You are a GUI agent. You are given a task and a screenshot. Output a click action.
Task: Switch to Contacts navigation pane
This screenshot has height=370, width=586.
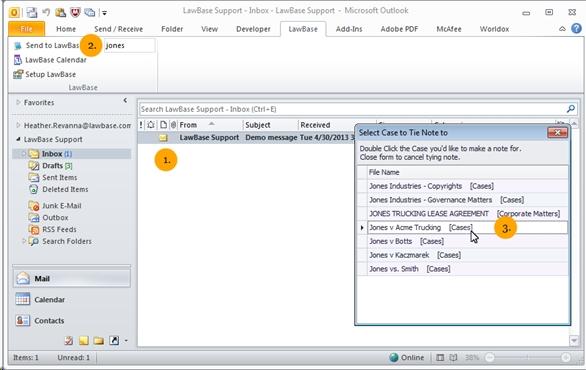tap(72, 321)
